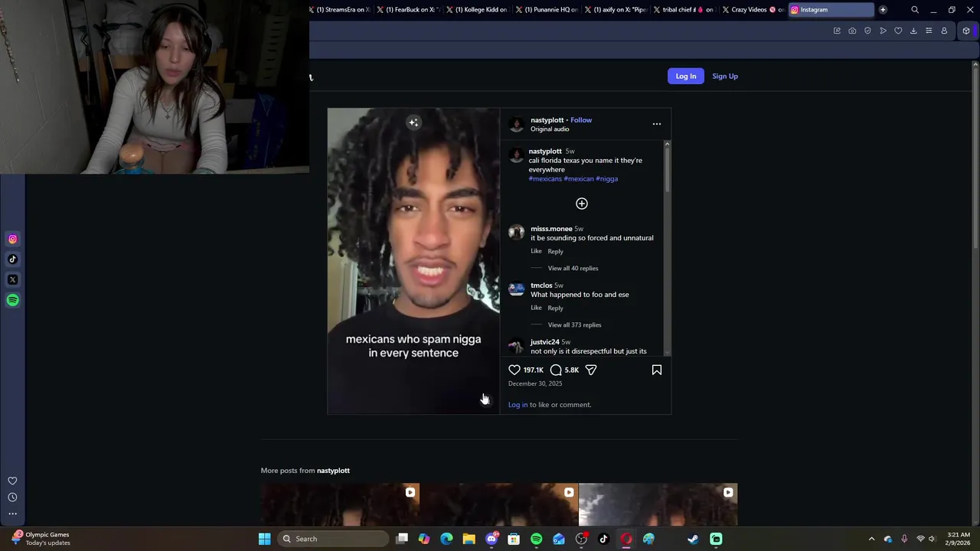Open Microsoft Edge from the taskbar
The height and width of the screenshot is (551, 980).
coord(446,539)
